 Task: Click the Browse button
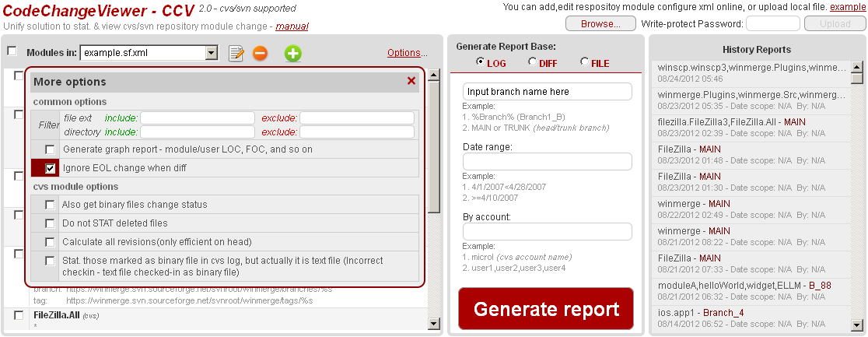click(600, 24)
